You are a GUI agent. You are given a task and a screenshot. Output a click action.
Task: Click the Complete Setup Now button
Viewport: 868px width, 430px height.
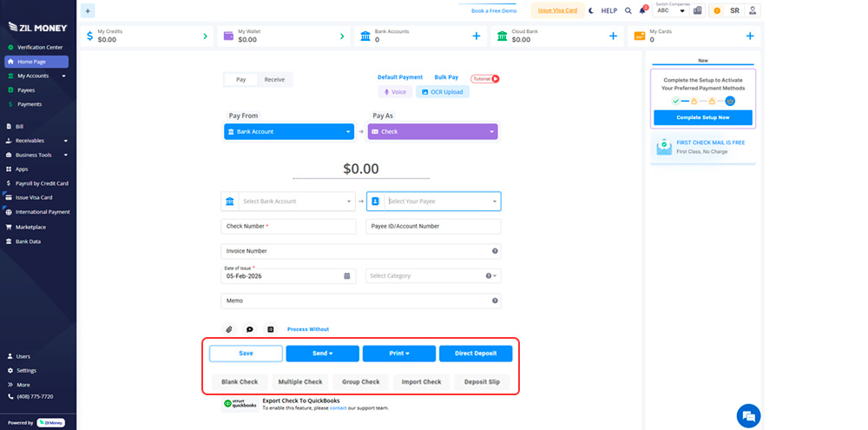(703, 117)
